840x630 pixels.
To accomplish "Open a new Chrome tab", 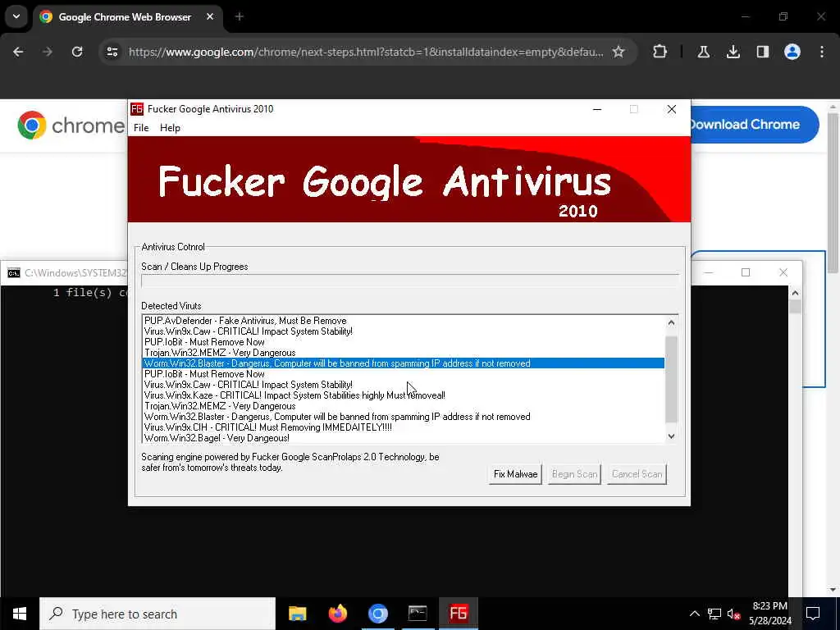I will [240, 16].
